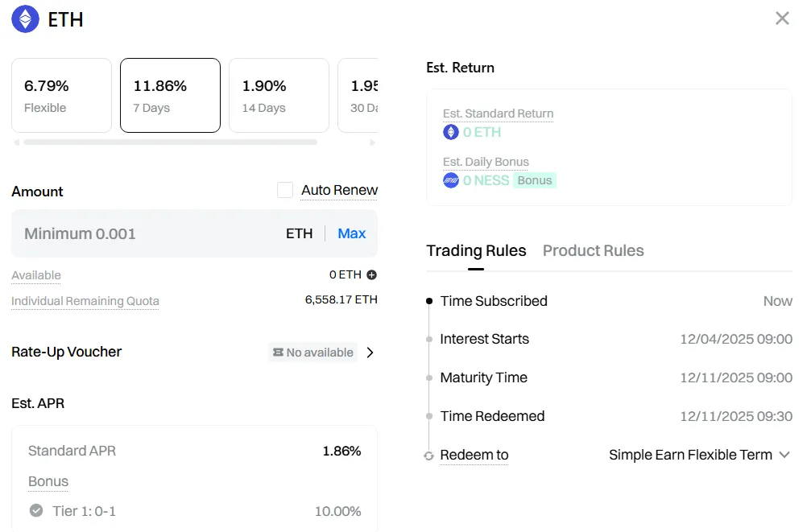This screenshot has height=532, width=807.
Task: Click the Tier 1 checkmark icon
Action: (36, 510)
